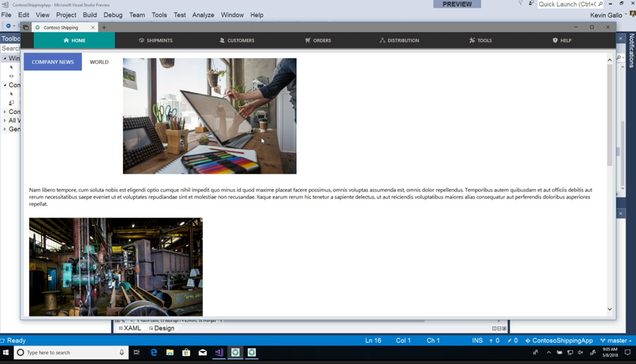This screenshot has height=364, width=636.
Task: Open Orders with the cart icon
Action: (318, 40)
